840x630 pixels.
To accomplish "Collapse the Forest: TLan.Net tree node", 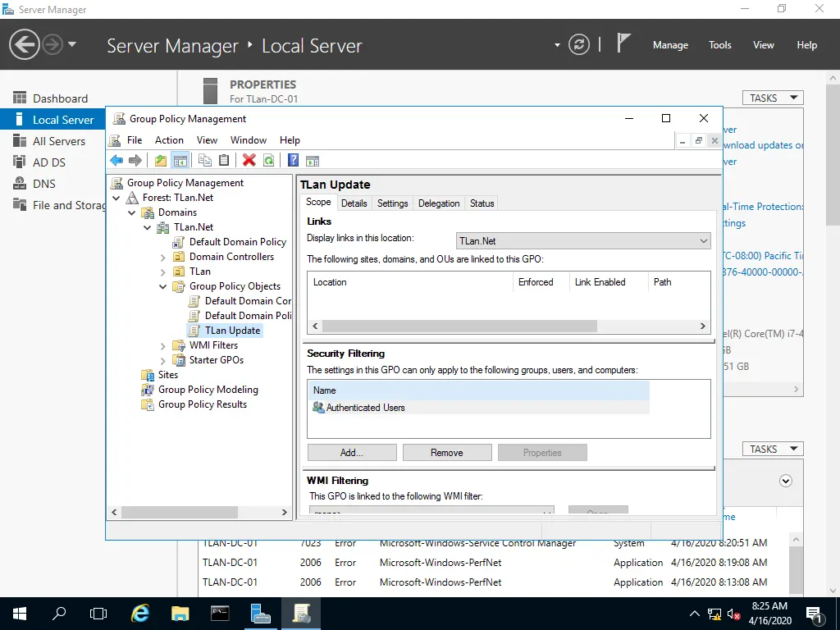I will click(116, 198).
